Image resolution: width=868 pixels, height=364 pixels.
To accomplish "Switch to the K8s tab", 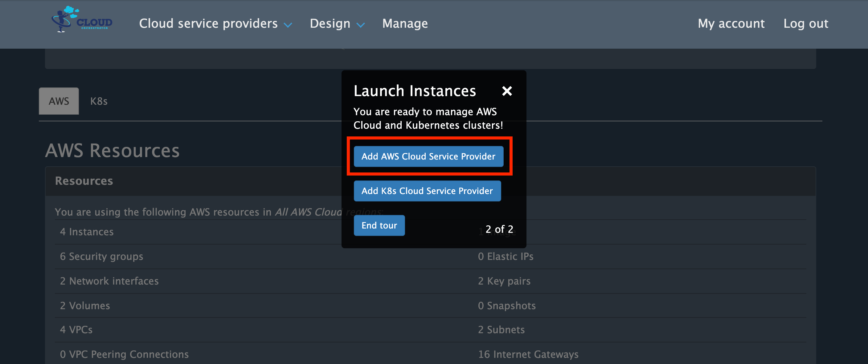I will point(99,101).
